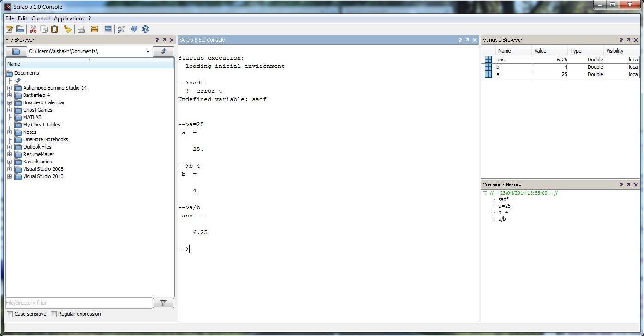Apply the file filter funnel button
Viewport: 644px width, 336px height.
(163, 303)
